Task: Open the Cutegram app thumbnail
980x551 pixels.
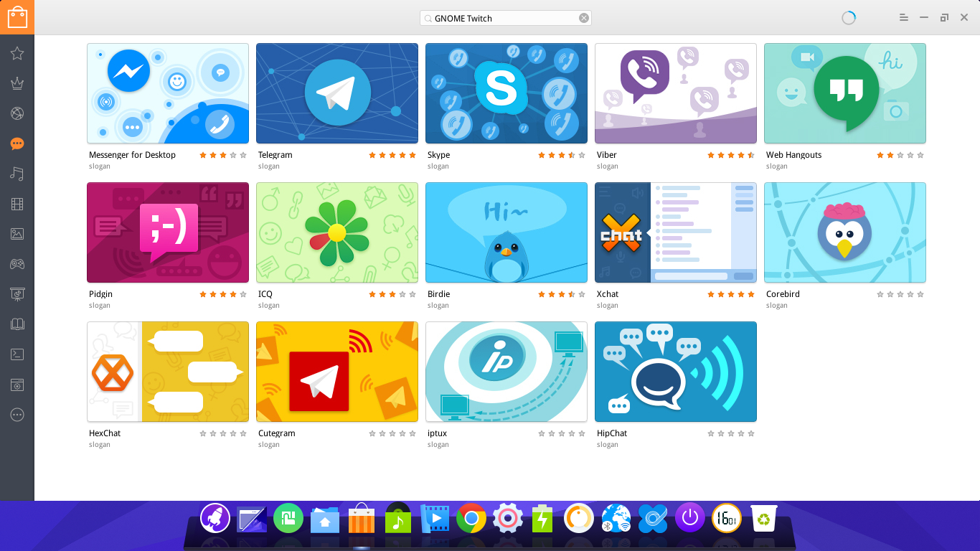Action: [x=337, y=372]
